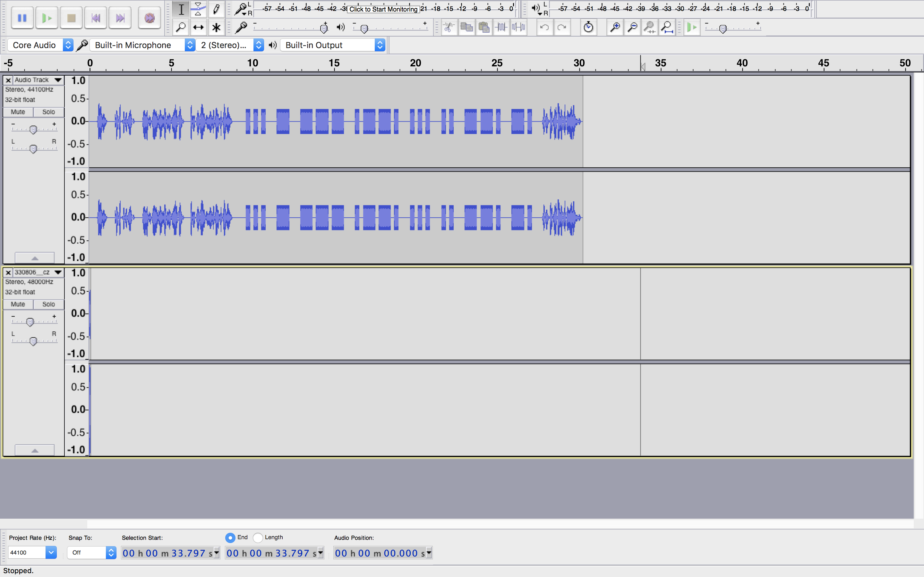This screenshot has width=924, height=577.
Task: Click the Fit Project zoom icon
Action: (667, 28)
